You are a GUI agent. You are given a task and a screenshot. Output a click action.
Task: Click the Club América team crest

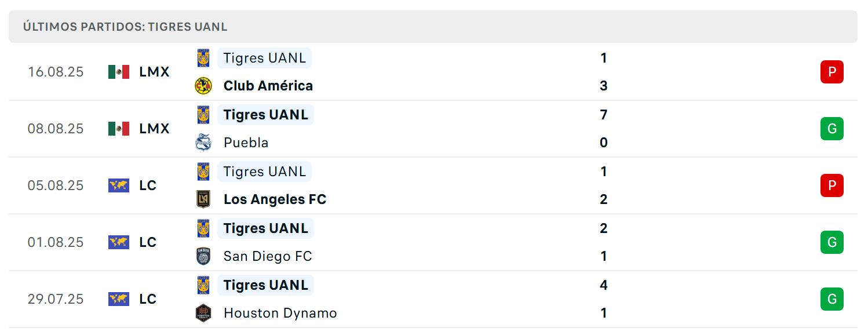pos(203,86)
